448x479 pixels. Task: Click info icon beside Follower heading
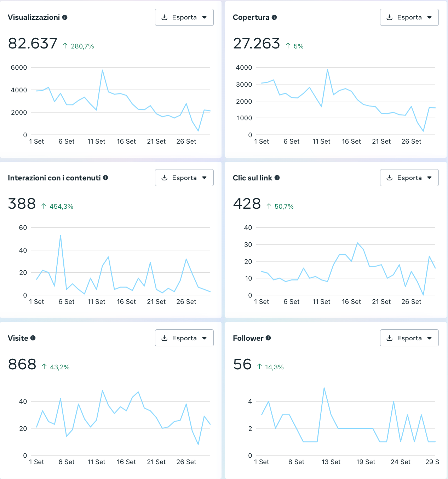pyautogui.click(x=268, y=338)
